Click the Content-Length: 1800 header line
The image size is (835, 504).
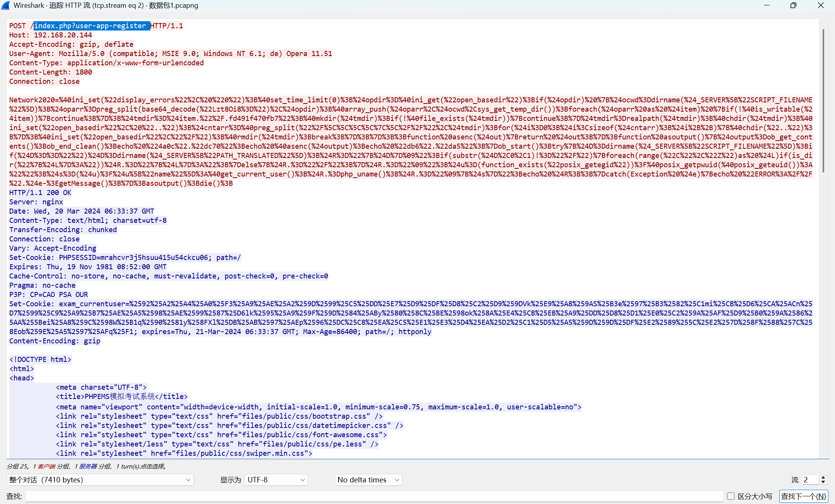pyautogui.click(x=51, y=72)
